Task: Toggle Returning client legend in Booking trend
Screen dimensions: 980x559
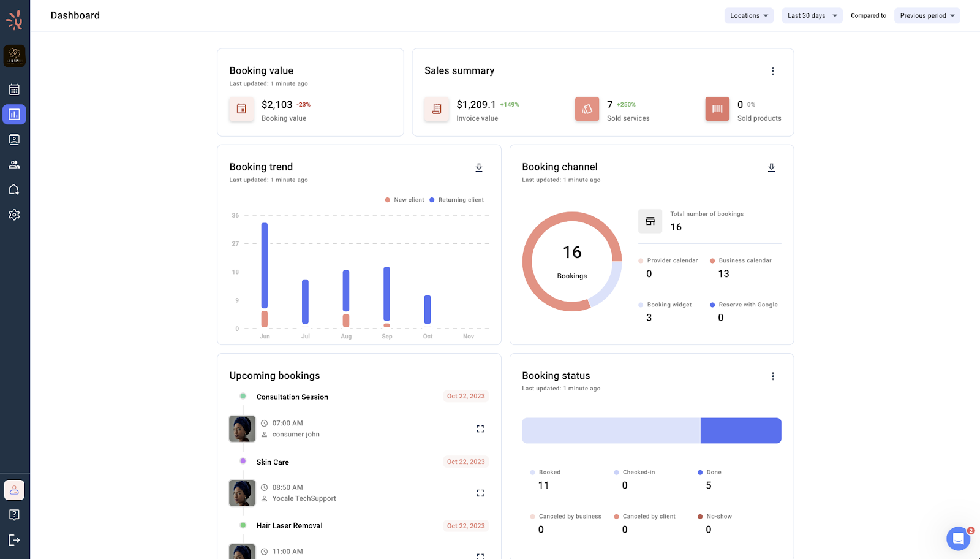Action: click(457, 200)
